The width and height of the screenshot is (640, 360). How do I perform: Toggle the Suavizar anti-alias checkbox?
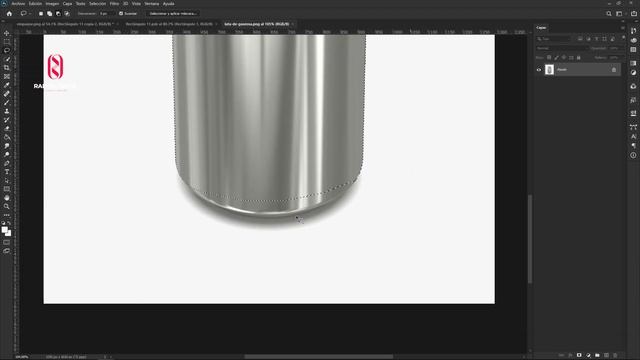click(x=121, y=13)
